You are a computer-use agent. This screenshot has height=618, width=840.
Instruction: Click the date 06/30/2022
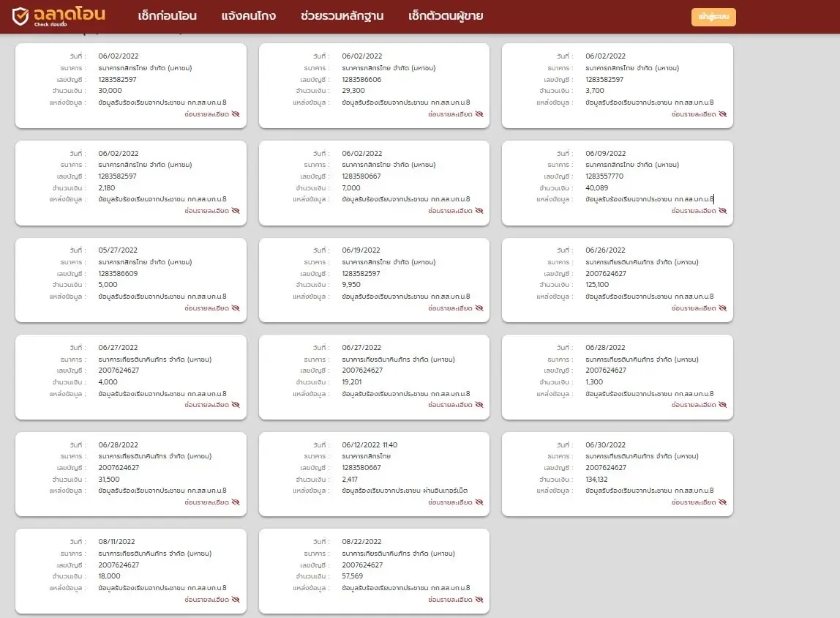(605, 445)
